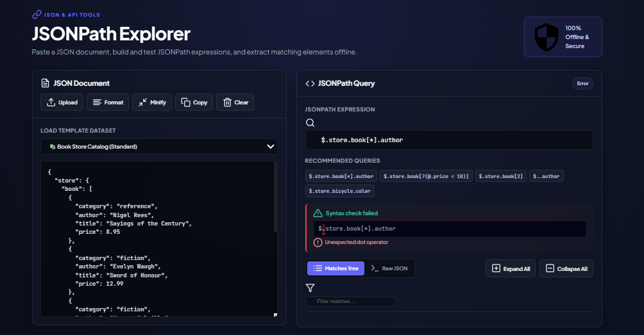644x335 pixels.
Task: Click the "author": "Evelyn Waugh" line
Action: pos(118,266)
